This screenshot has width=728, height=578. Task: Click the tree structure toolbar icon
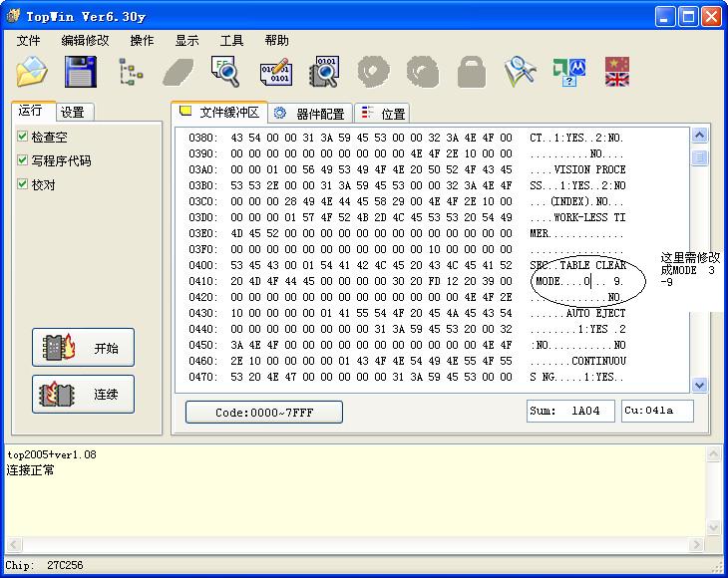click(x=131, y=72)
